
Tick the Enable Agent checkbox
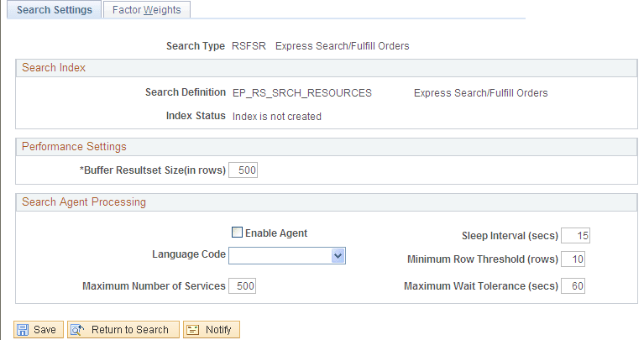(237, 233)
